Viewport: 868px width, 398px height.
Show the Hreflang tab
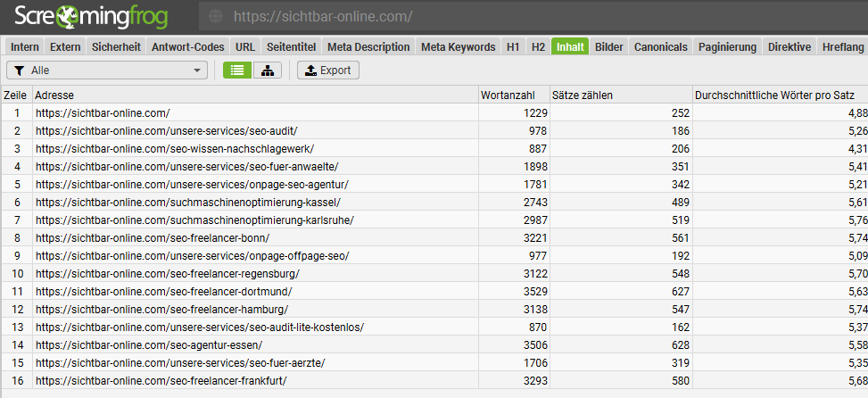pos(842,47)
